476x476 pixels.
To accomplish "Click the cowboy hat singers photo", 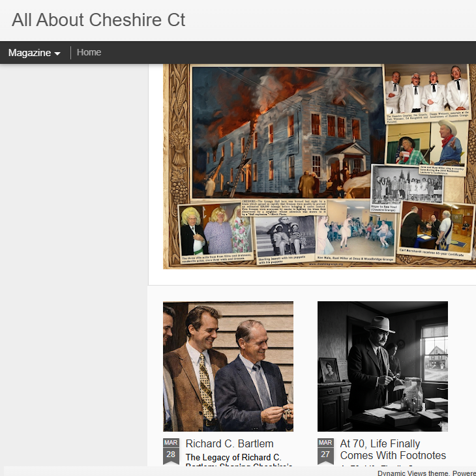I will point(428,147).
